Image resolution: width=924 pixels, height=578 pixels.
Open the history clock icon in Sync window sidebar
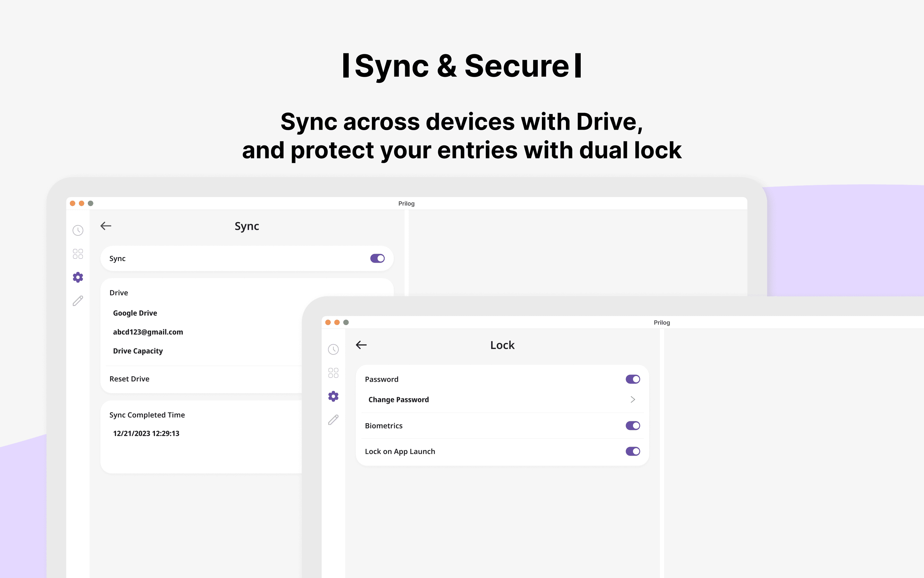click(78, 230)
